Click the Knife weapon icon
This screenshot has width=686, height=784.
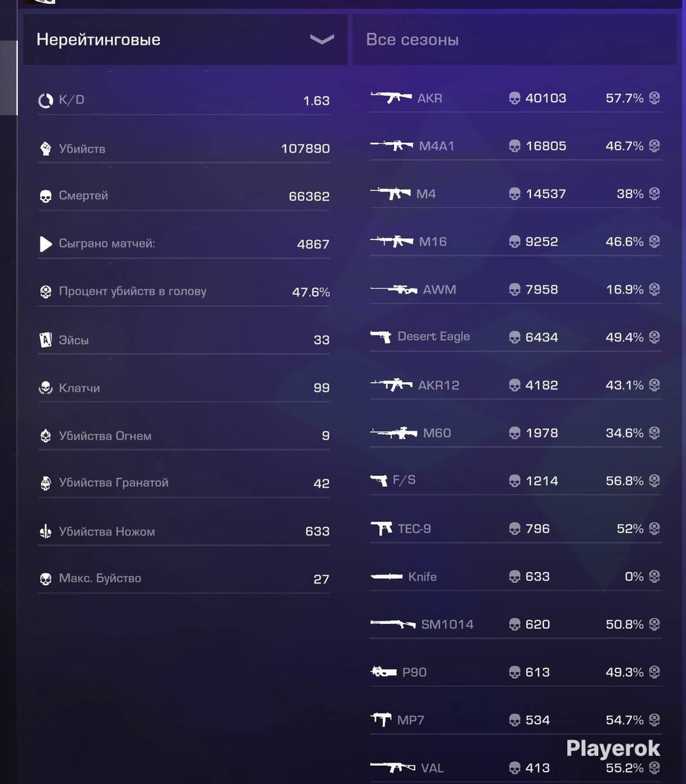coord(386,577)
